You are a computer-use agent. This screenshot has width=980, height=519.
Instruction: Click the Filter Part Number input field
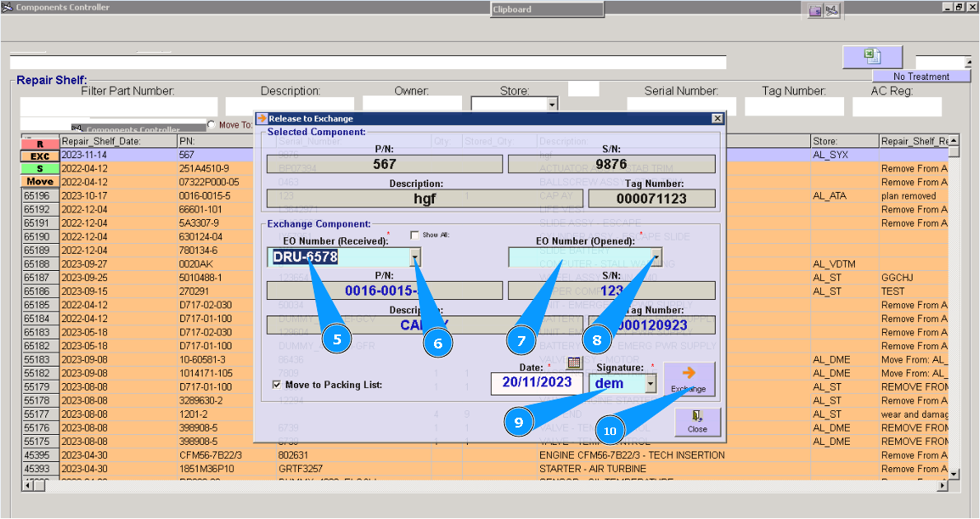[119, 106]
